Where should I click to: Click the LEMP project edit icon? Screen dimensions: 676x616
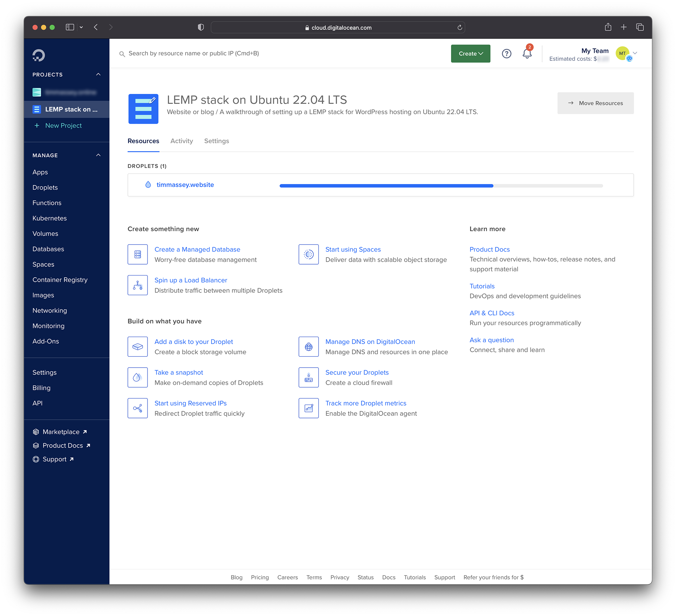pyautogui.click(x=152, y=100)
